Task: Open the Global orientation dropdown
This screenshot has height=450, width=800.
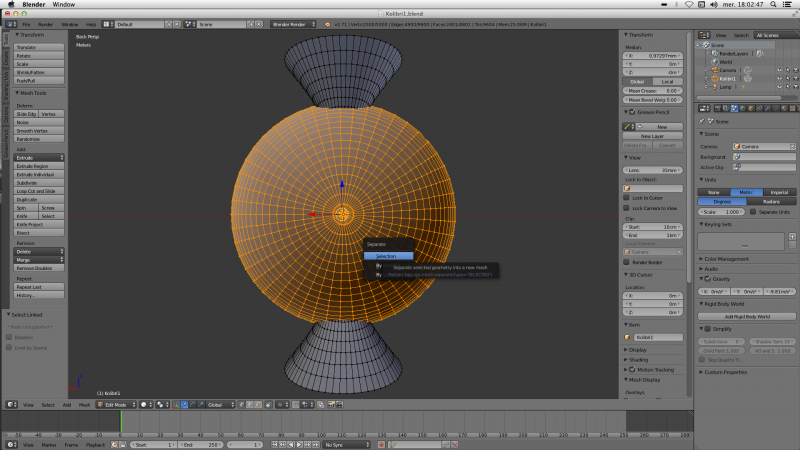Action: coord(220,405)
